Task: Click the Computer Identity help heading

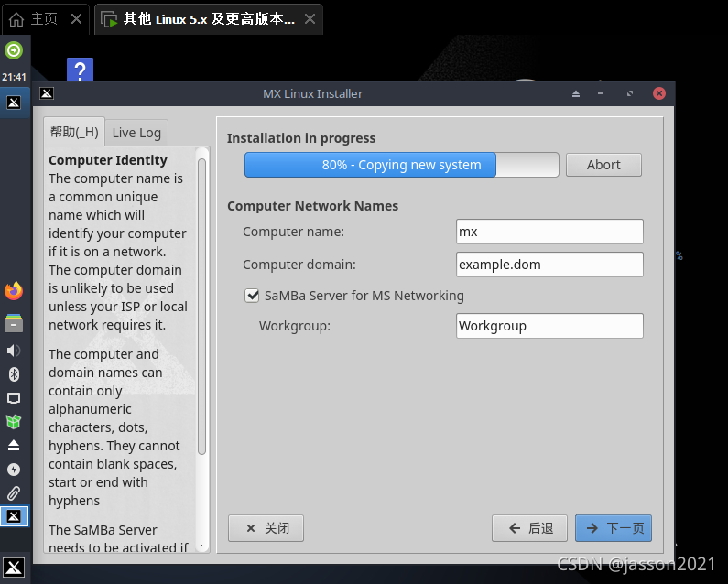Action: click(x=108, y=160)
